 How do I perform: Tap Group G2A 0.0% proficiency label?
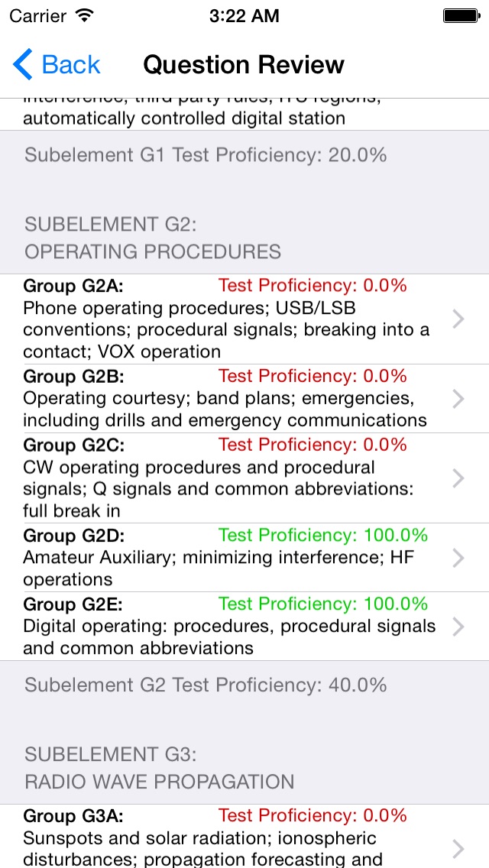point(313,286)
